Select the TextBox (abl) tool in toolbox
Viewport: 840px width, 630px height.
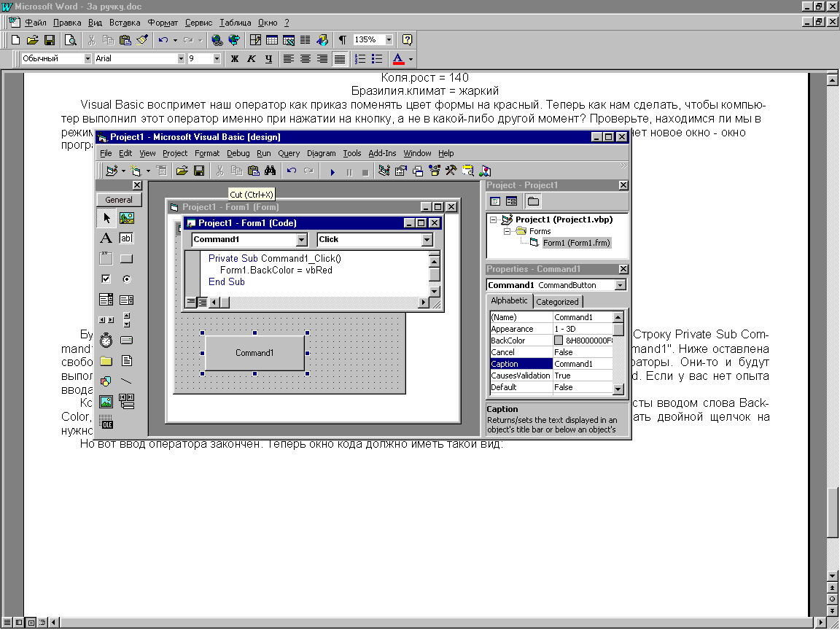click(x=126, y=238)
